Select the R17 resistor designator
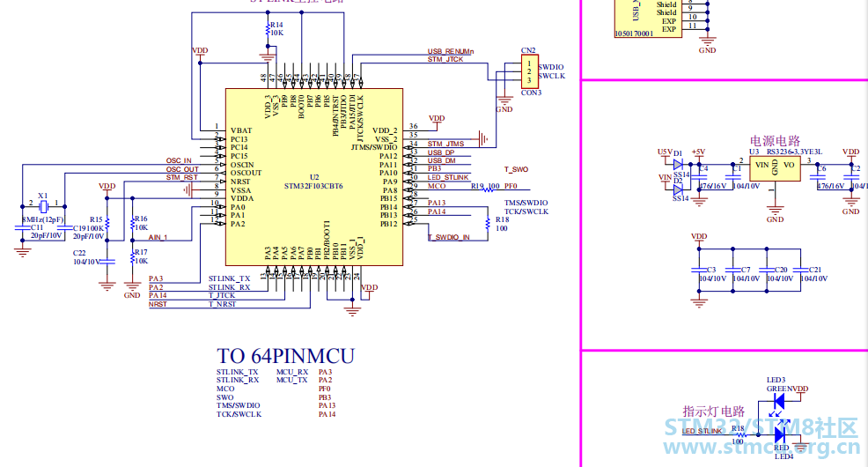 coord(141,252)
